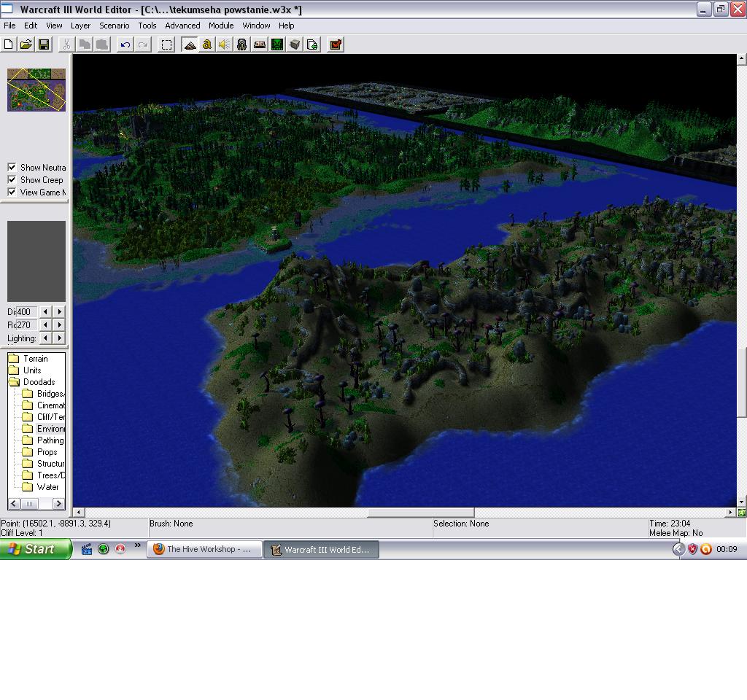The image size is (747, 700).
Task: Open the Object Manager cube icon
Action: pos(295,44)
